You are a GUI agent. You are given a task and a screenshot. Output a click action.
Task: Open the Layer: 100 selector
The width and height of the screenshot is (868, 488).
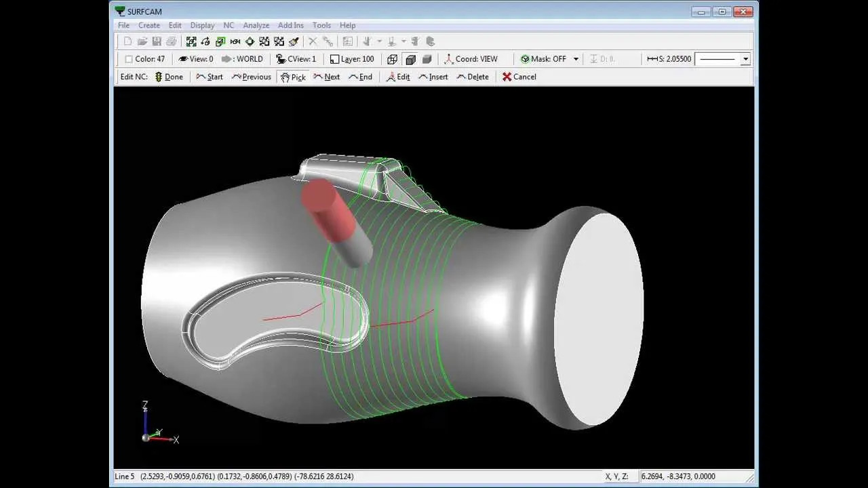coord(351,59)
